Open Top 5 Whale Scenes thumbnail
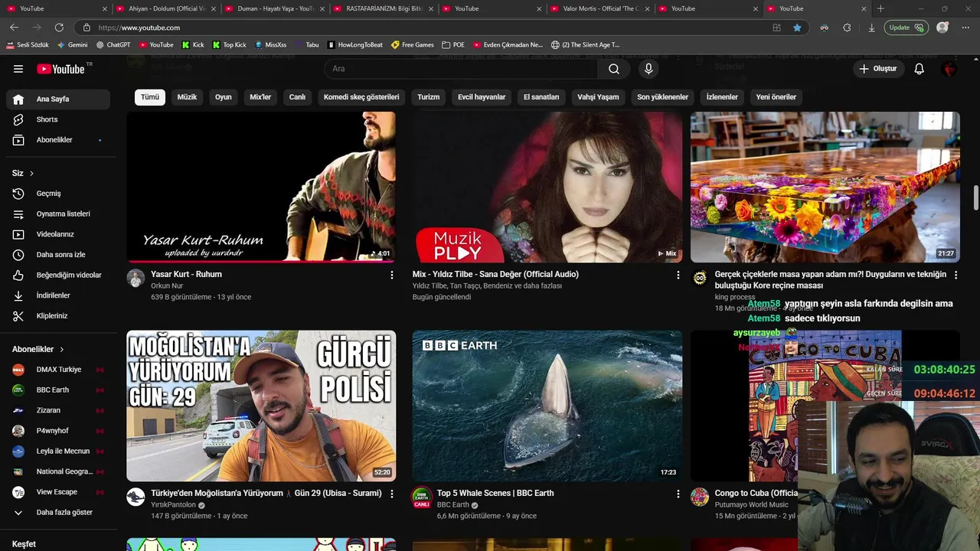980x551 pixels. coord(547,406)
